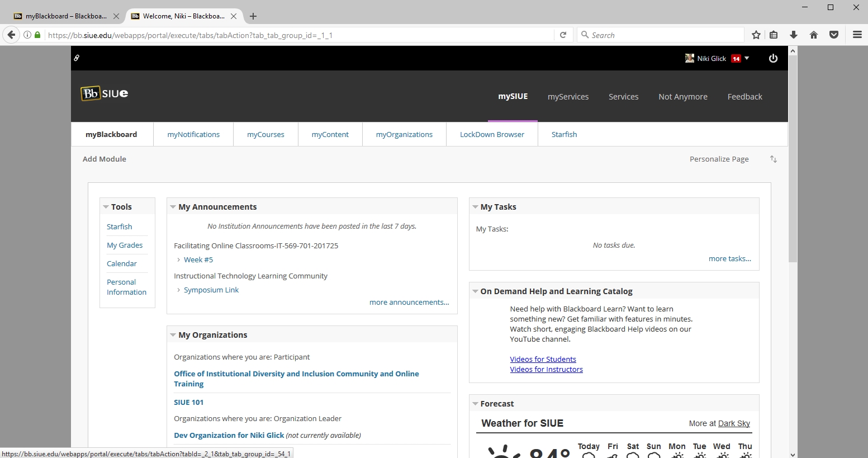Open the Pocket icon in toolbar

834,35
